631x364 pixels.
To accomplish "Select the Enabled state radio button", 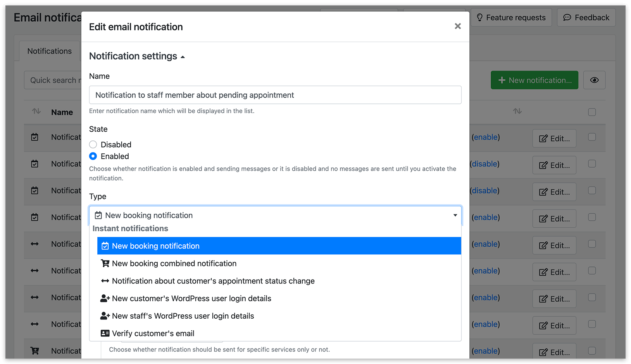I will (x=93, y=156).
